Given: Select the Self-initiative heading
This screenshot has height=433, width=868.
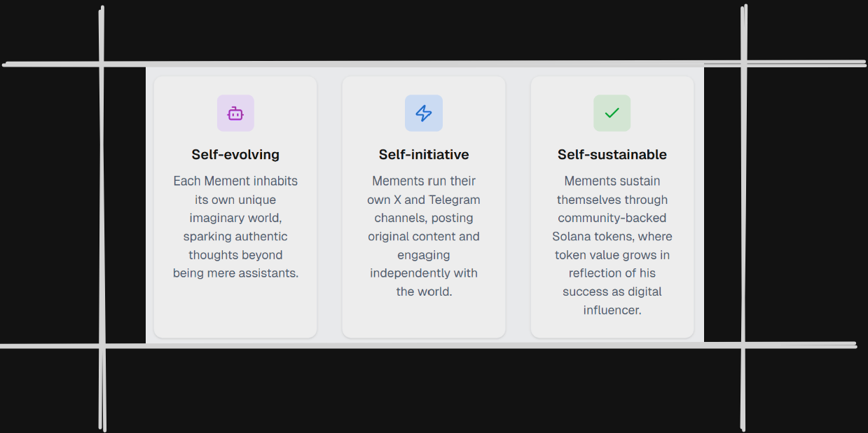Looking at the screenshot, I should pos(424,155).
